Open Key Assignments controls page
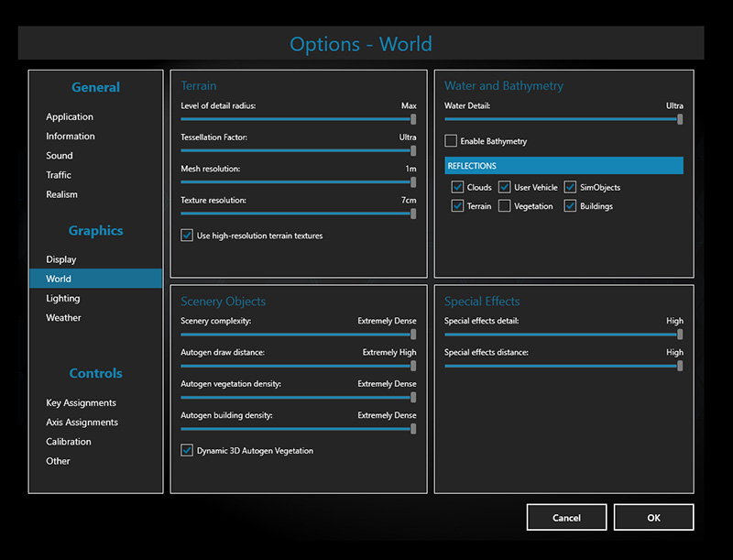Viewport: 733px width, 560px height. click(81, 403)
